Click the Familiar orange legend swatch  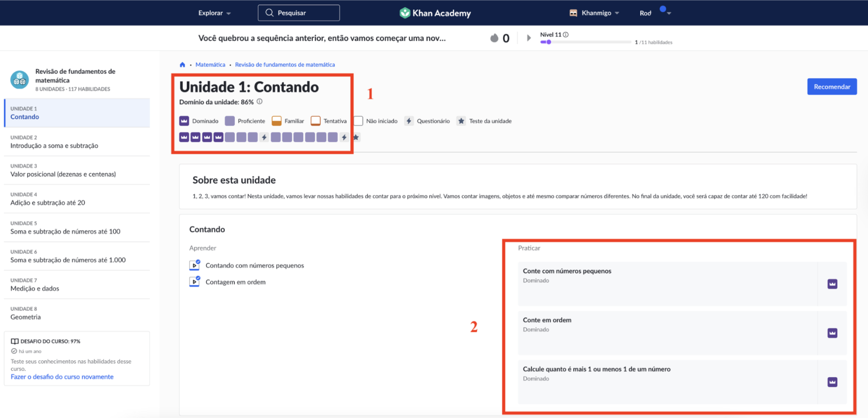pyautogui.click(x=277, y=121)
